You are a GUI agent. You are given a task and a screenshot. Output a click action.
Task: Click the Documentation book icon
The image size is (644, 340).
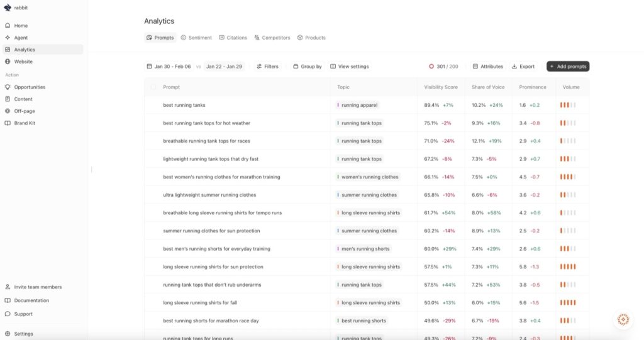tap(8, 300)
